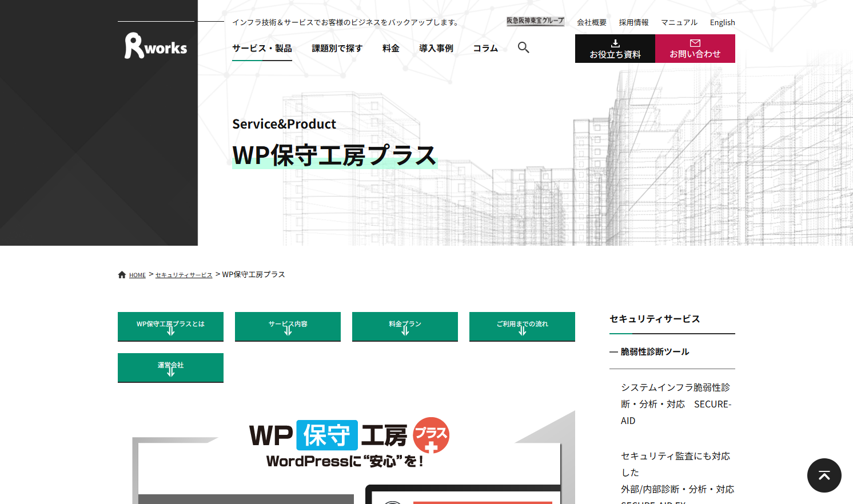Select the コラム navigation item
Viewport: 853px width, 504px height.
[485, 49]
